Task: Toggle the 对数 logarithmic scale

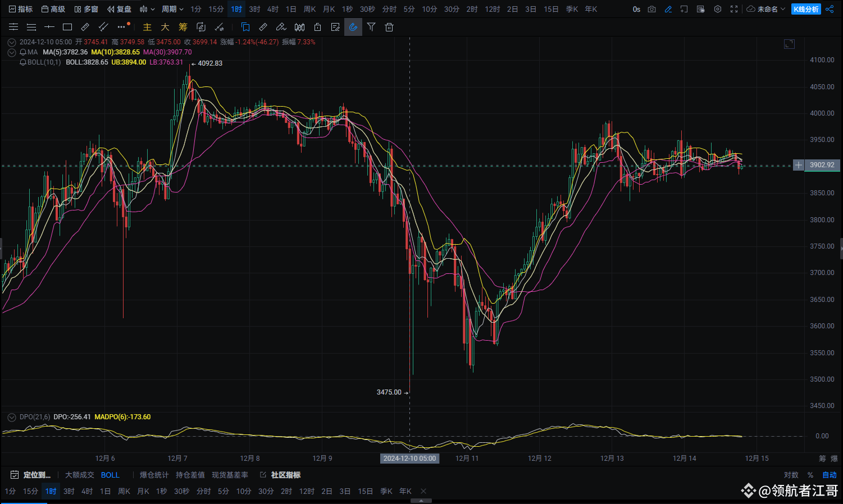Action: (x=791, y=475)
